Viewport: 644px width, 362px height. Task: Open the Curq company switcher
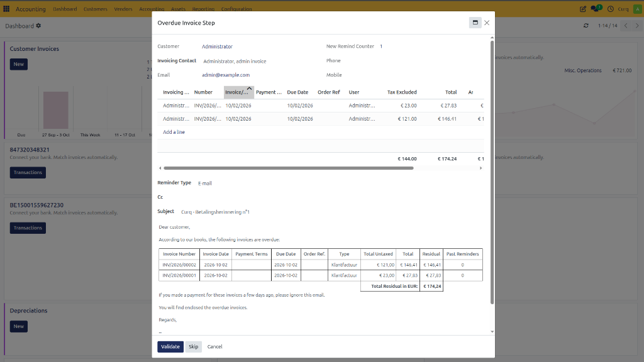pos(623,9)
